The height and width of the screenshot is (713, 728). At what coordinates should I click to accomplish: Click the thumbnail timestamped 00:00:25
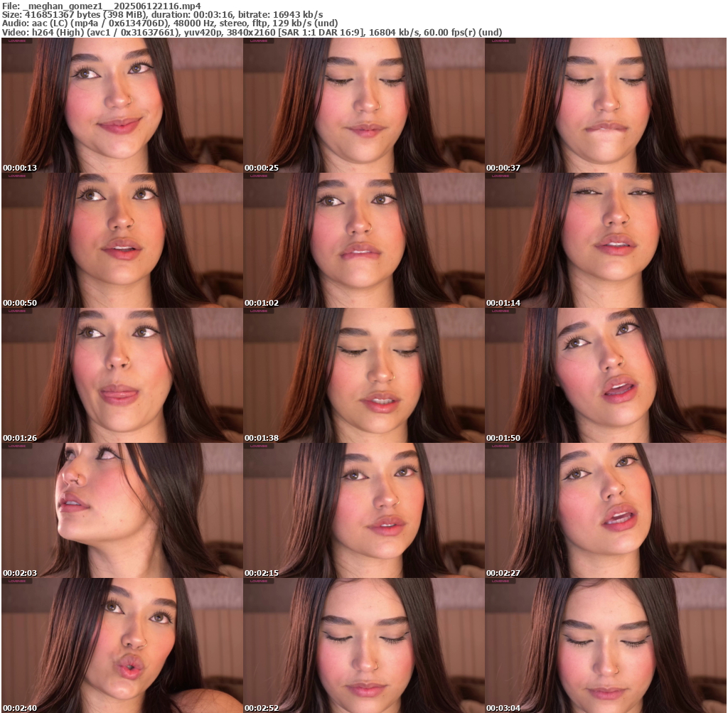click(x=364, y=105)
